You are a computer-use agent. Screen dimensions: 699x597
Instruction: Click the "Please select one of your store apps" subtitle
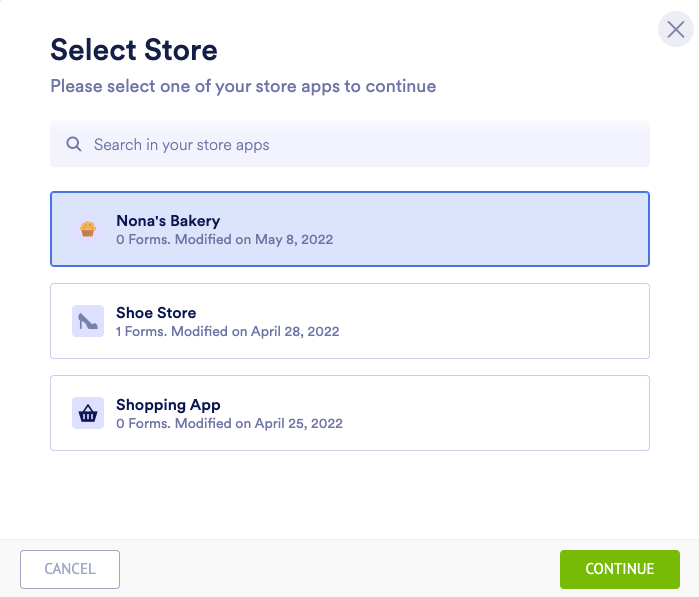[243, 86]
